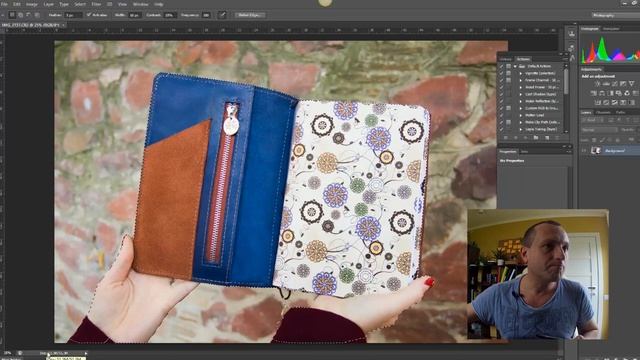Click the zoom percentage field in status bar
The height and width of the screenshot is (360, 640).
click(x=8, y=353)
